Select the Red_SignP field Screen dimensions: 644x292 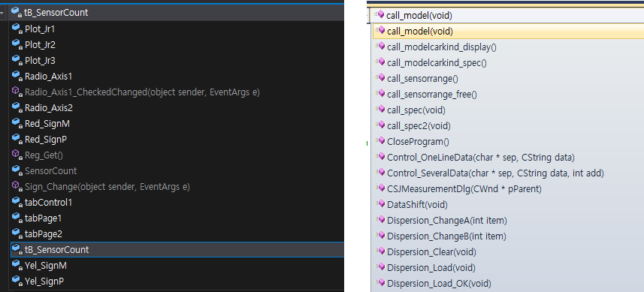[x=46, y=140]
